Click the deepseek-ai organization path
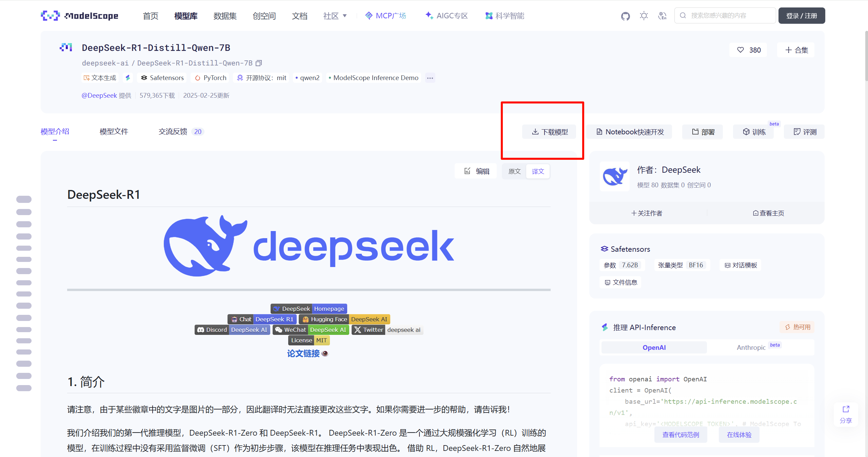Image resolution: width=868 pixels, height=457 pixels. point(105,63)
